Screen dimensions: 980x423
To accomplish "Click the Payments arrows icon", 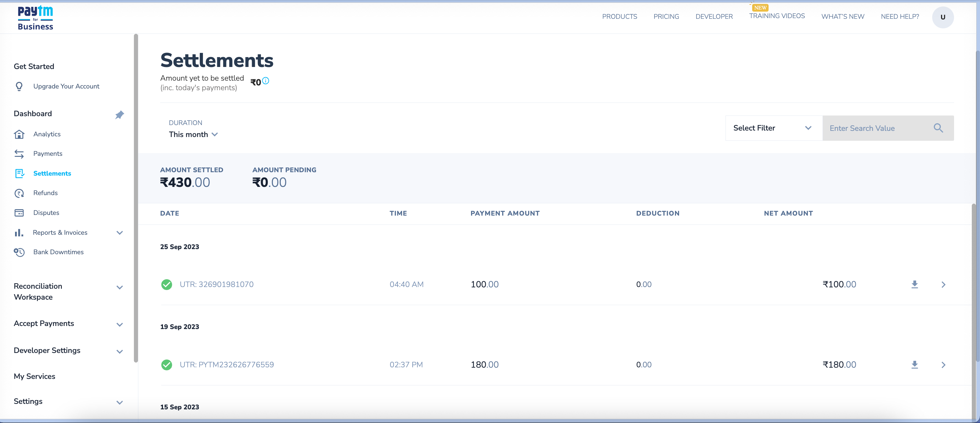I will click(19, 154).
